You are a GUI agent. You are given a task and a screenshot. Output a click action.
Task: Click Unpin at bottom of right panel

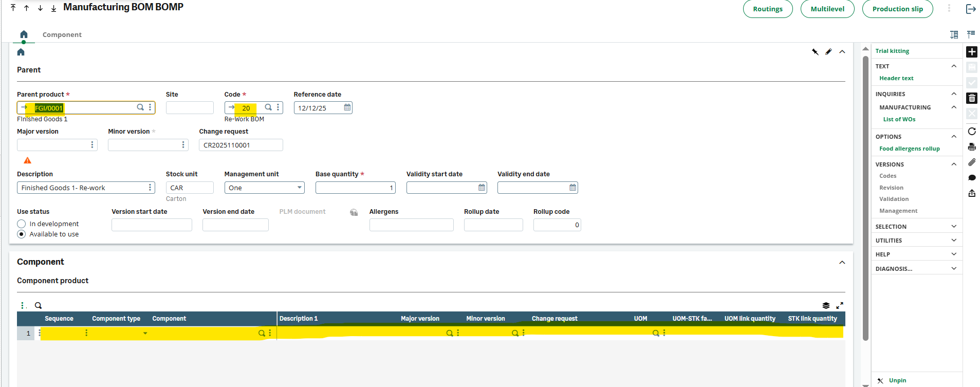(x=897, y=380)
